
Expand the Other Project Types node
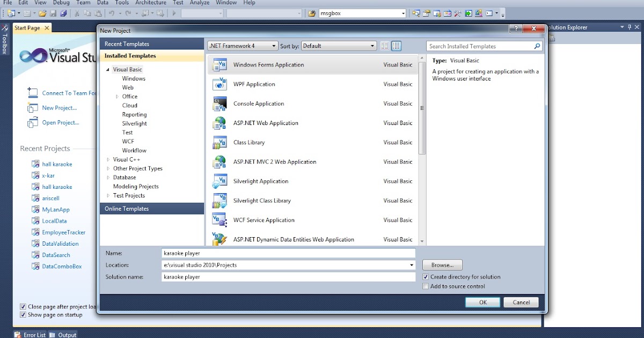[108, 168]
